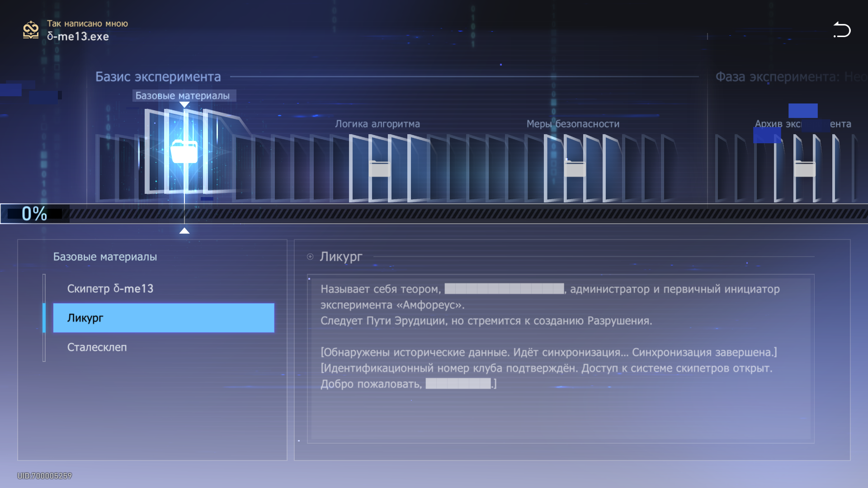Click the Ликург description text panel
The height and width of the screenshot is (488, 868).
coord(561,358)
